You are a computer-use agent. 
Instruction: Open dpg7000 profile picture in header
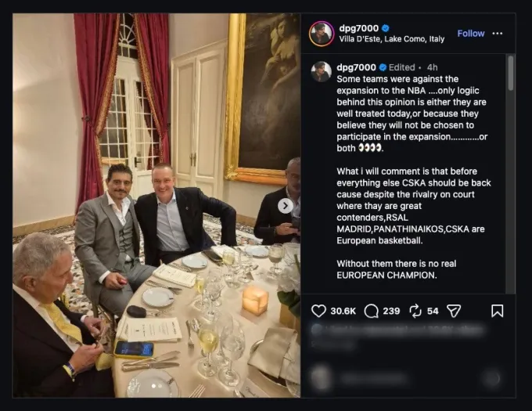point(322,34)
